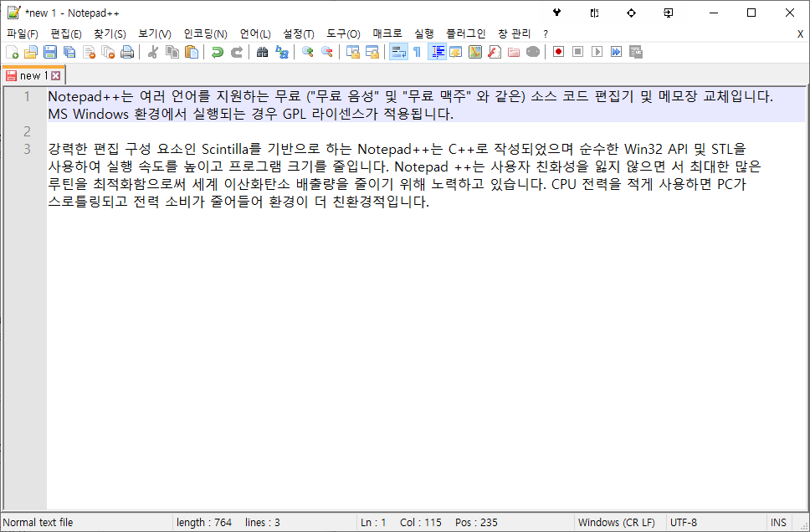
Task: Open the 편집(E) menu
Action: pyautogui.click(x=66, y=34)
